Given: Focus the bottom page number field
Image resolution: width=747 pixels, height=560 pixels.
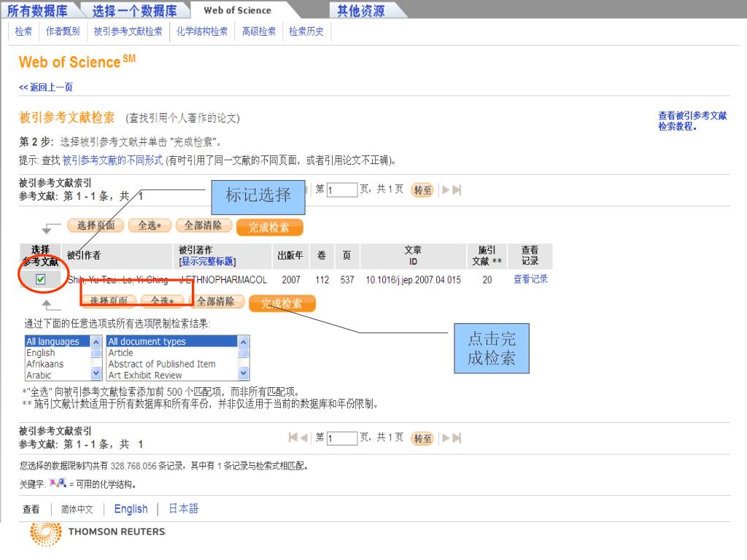Looking at the screenshot, I should [342, 438].
